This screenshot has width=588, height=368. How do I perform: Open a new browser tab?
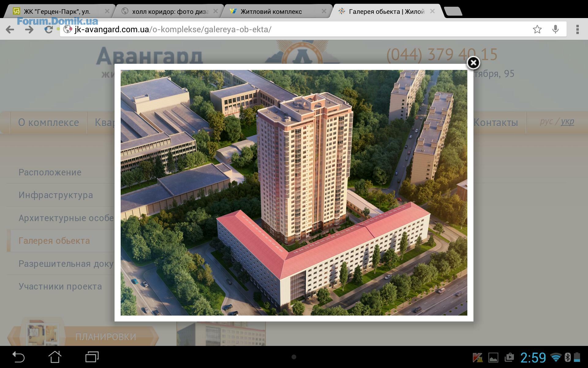point(453,11)
